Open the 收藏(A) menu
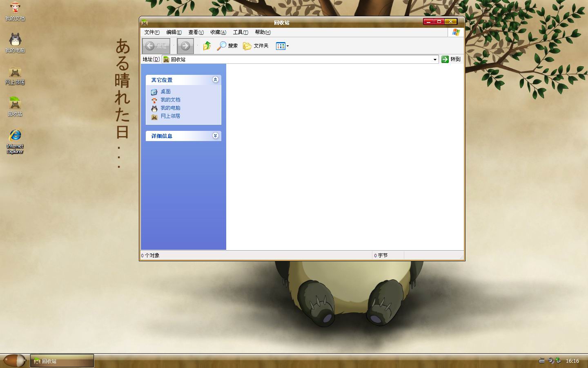The height and width of the screenshot is (368, 588). tap(218, 32)
